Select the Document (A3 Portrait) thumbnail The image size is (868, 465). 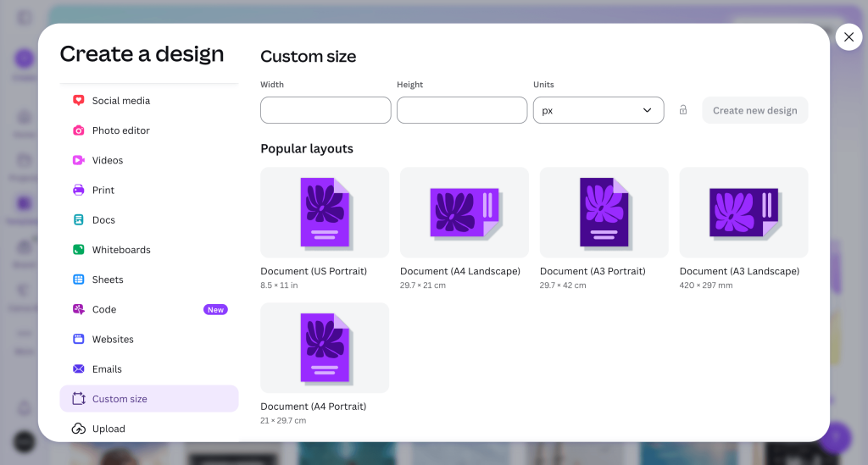[x=604, y=213]
